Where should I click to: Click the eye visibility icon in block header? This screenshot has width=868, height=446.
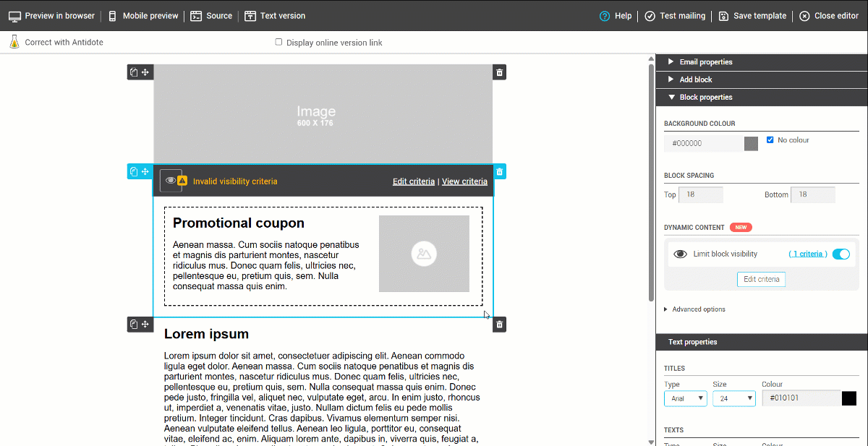(x=171, y=181)
